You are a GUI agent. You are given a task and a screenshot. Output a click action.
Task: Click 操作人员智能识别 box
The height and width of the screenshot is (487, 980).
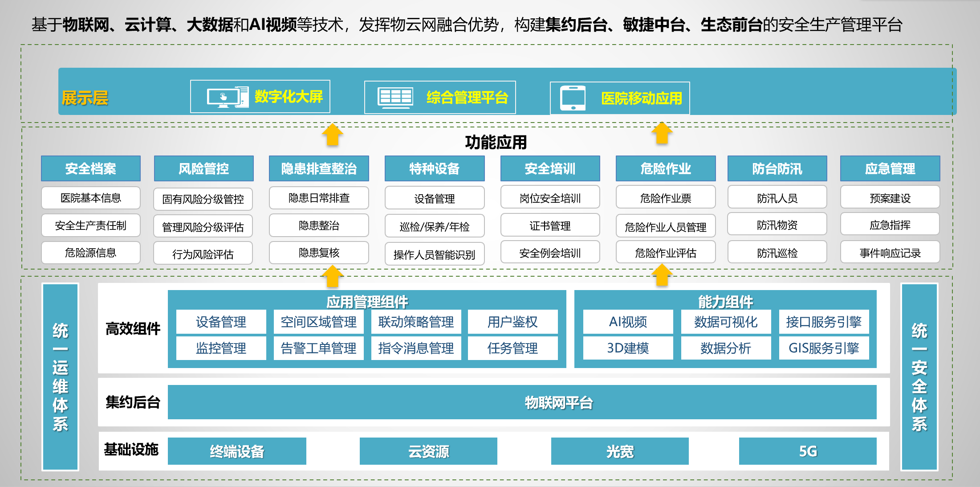(434, 254)
